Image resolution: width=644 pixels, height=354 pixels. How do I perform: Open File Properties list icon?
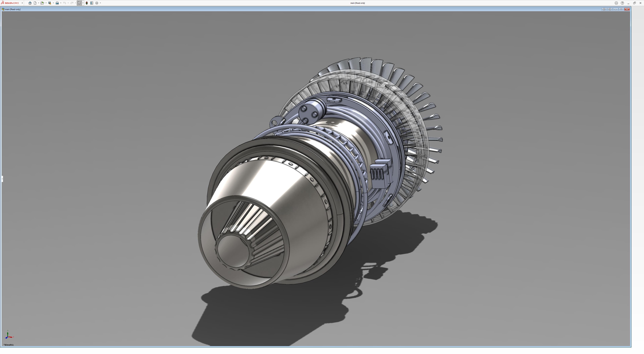click(92, 3)
